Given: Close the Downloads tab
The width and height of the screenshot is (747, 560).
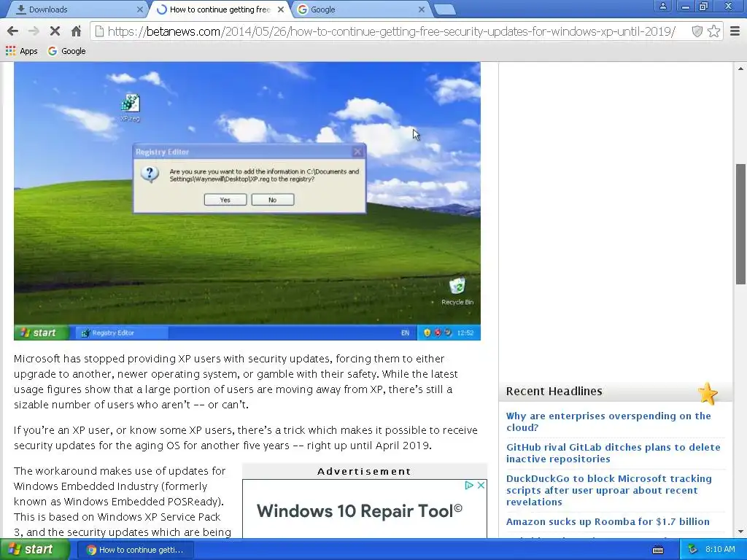Looking at the screenshot, I should (139, 9).
